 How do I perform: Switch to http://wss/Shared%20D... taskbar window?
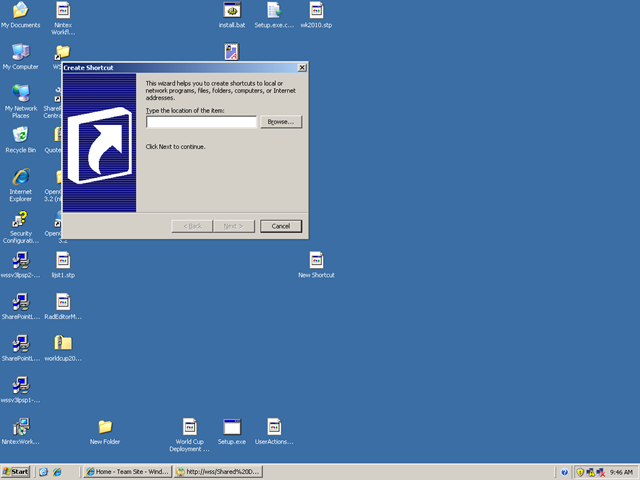[x=218, y=472]
